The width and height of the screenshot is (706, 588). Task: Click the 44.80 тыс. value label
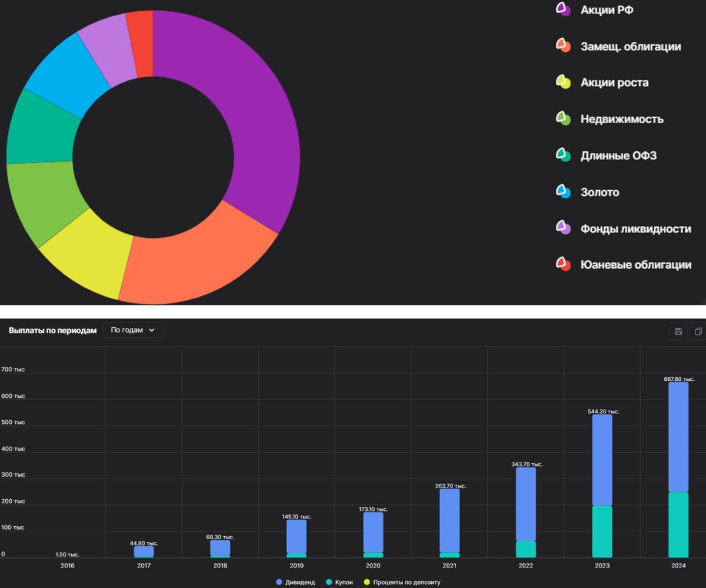coord(144,543)
